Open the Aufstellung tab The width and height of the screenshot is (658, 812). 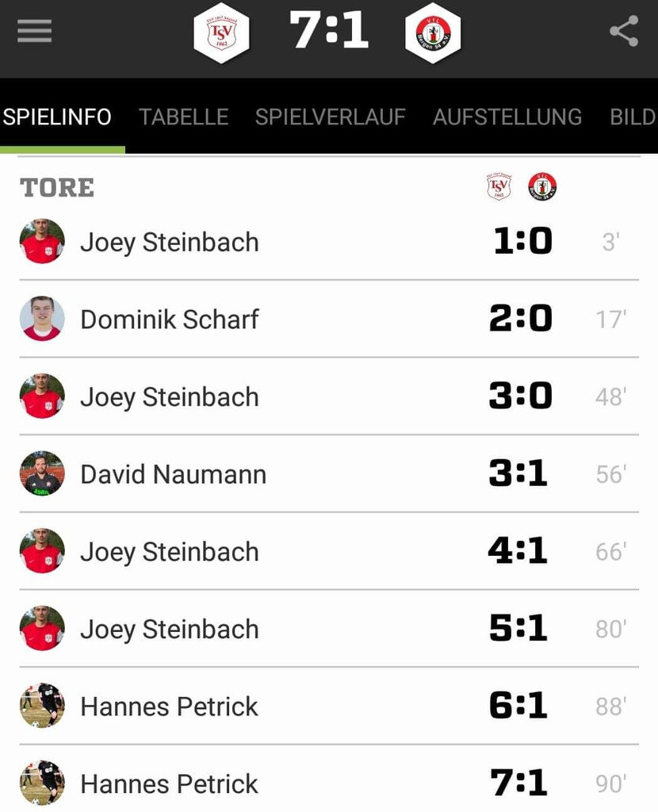coord(507,117)
